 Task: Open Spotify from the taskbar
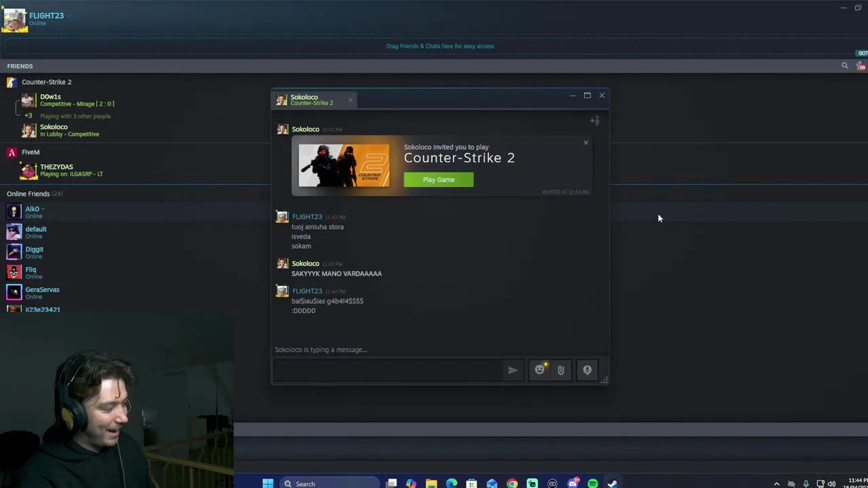pyautogui.click(x=593, y=483)
